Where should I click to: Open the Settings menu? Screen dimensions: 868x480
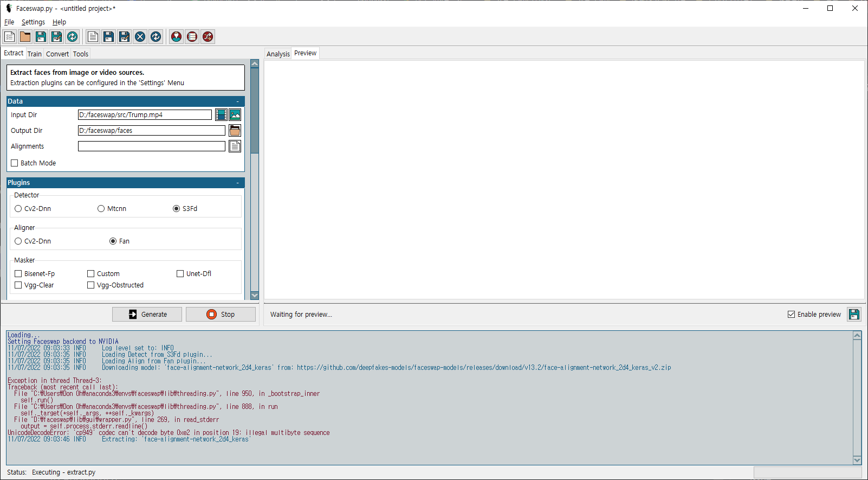coord(33,22)
